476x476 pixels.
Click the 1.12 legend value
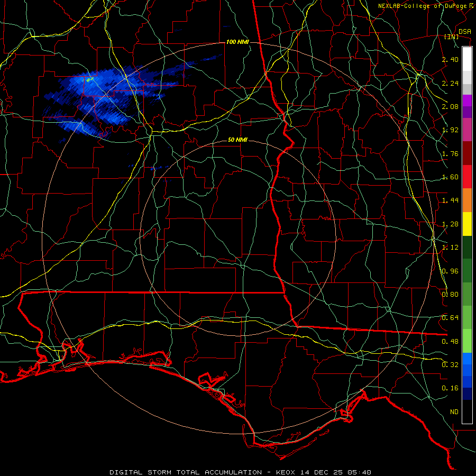click(450, 248)
